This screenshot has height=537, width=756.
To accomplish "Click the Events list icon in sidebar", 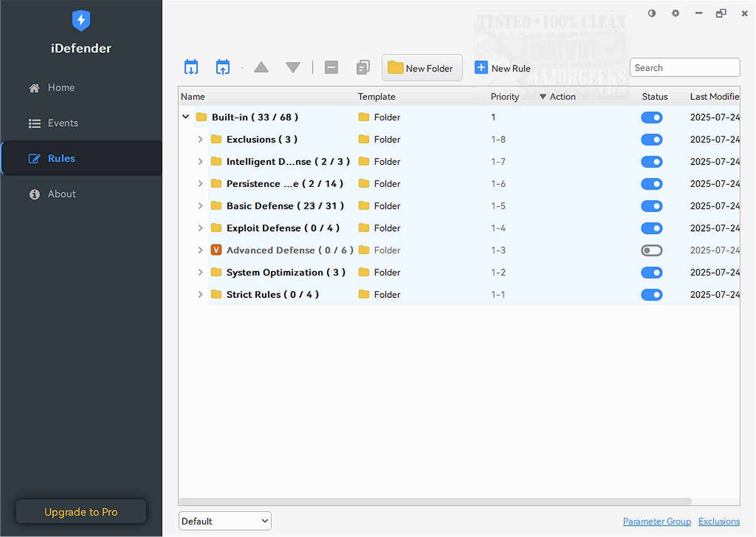I will coord(35,124).
